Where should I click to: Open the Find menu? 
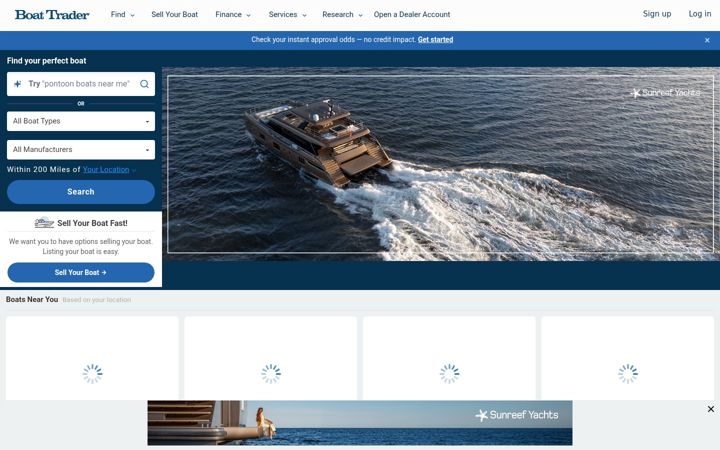point(122,15)
